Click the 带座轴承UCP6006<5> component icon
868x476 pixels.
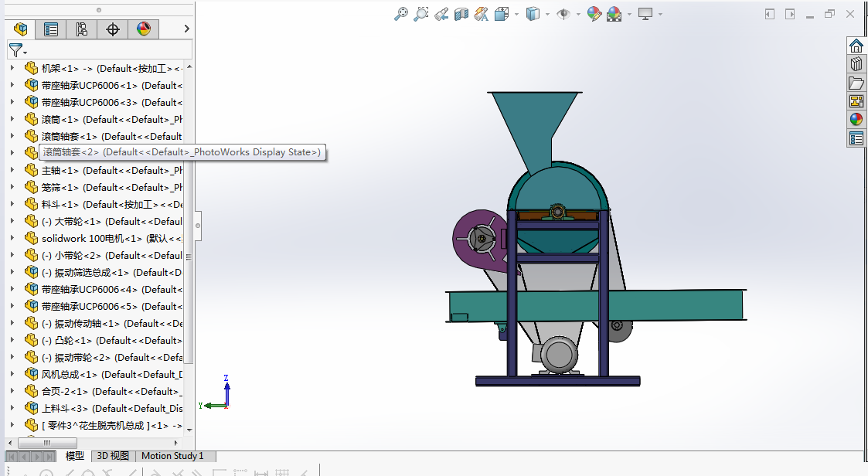(x=31, y=306)
